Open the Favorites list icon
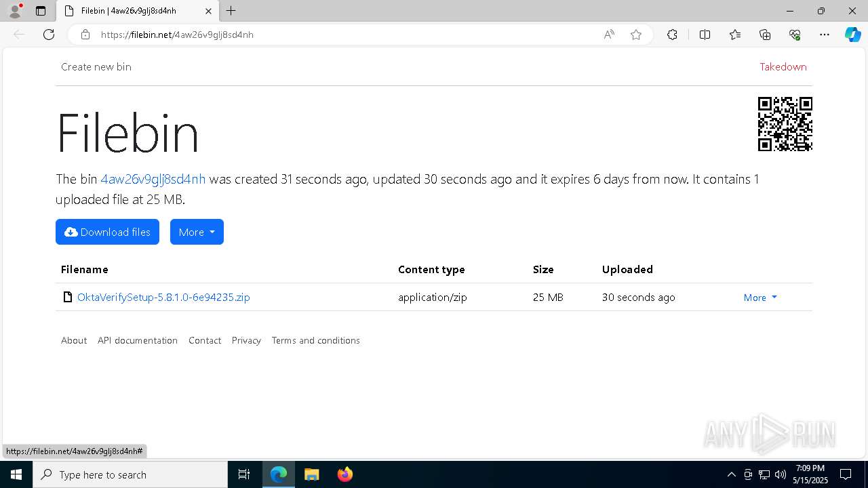868x488 pixels. point(735,35)
